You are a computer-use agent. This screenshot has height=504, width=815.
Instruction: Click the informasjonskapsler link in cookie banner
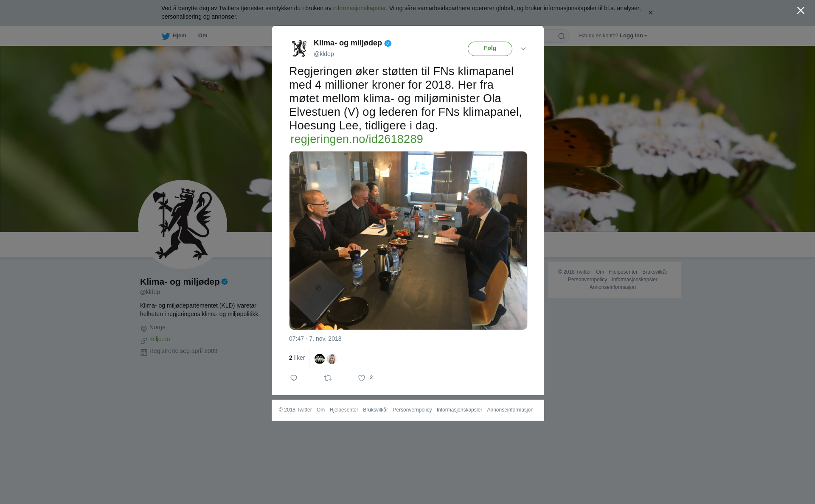(x=359, y=8)
